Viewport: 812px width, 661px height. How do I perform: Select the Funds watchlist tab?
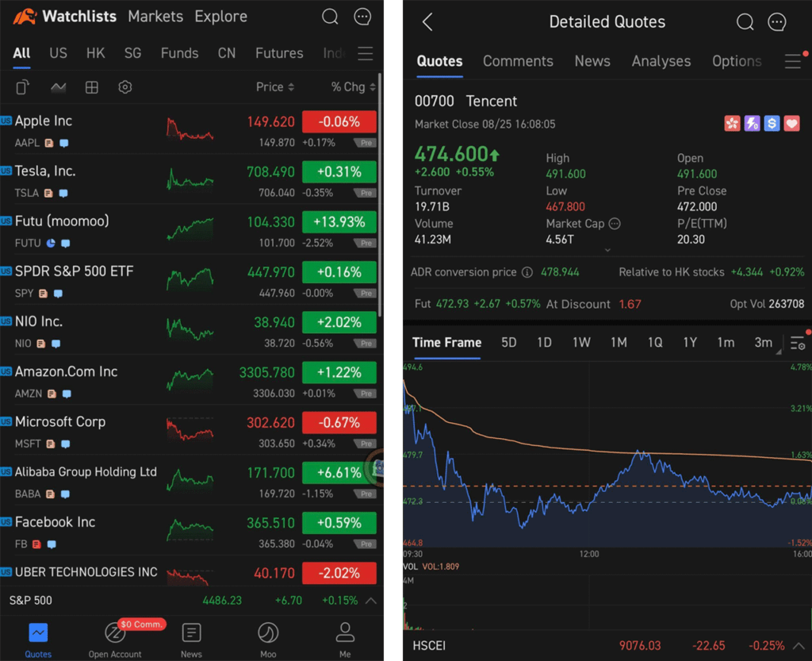180,53
